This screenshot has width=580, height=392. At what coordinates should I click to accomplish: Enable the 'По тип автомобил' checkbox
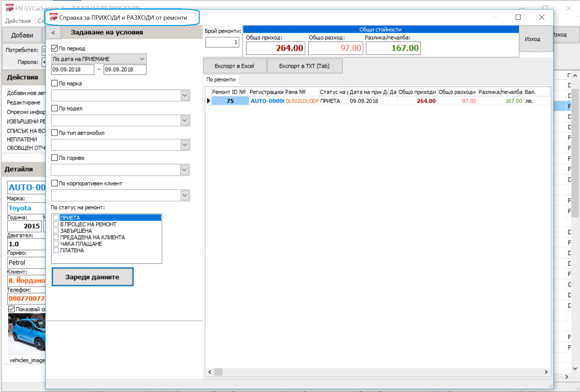click(55, 133)
